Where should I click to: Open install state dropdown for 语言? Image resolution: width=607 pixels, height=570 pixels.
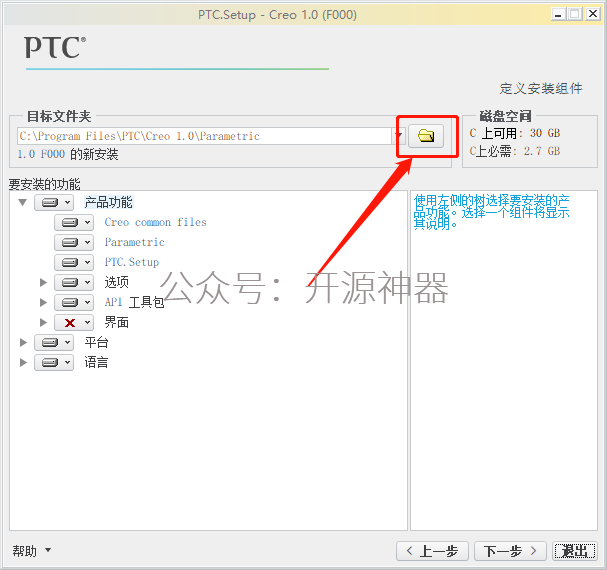tap(54, 362)
